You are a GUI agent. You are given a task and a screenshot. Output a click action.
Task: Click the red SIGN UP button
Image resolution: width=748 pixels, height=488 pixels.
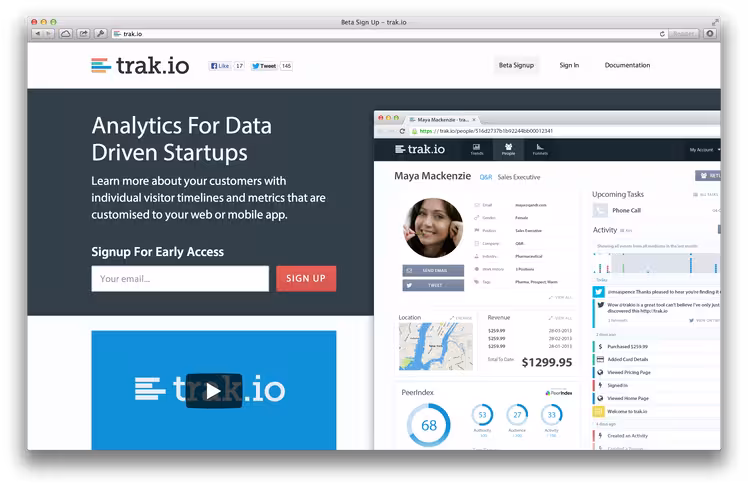tap(306, 279)
